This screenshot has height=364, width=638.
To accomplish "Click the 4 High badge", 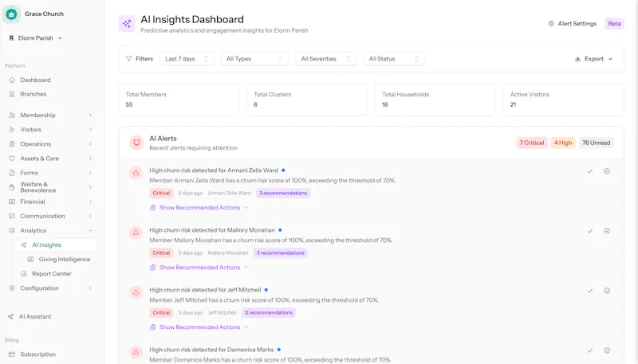I will coord(563,143).
